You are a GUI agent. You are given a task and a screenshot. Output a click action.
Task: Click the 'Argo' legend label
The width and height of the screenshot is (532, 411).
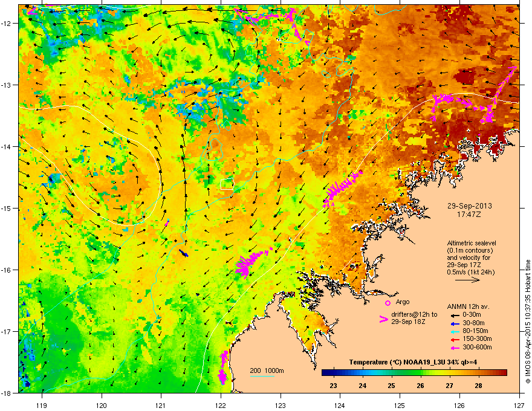tap(403, 302)
